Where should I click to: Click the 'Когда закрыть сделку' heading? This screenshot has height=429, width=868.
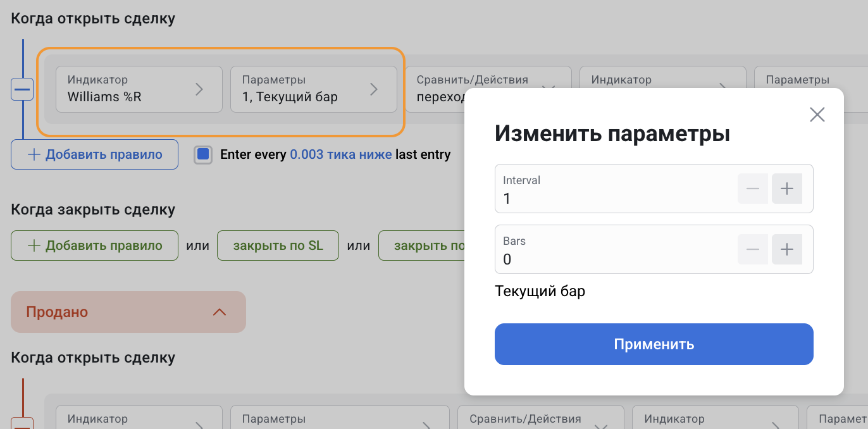(93, 209)
